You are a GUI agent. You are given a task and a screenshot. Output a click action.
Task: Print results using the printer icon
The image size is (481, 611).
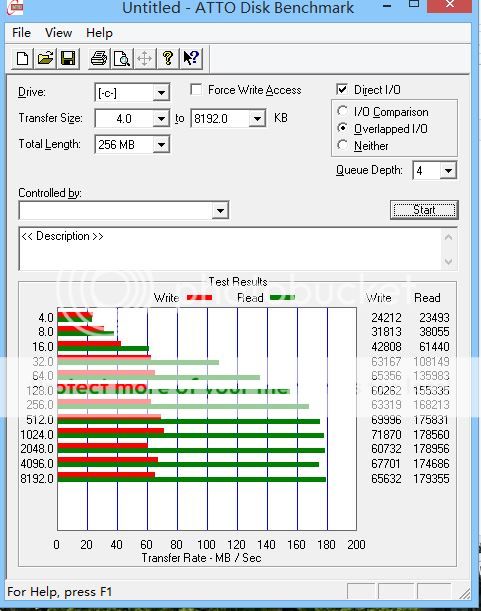[99, 59]
